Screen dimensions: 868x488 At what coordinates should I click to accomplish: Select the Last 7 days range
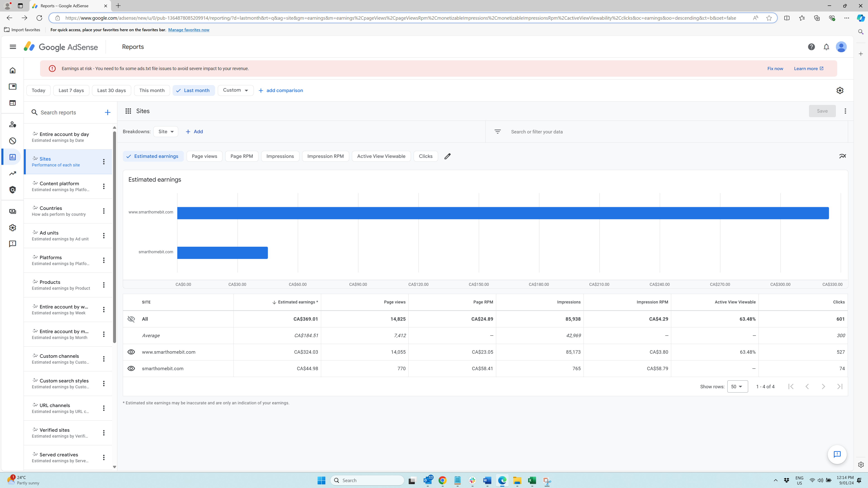tap(71, 90)
